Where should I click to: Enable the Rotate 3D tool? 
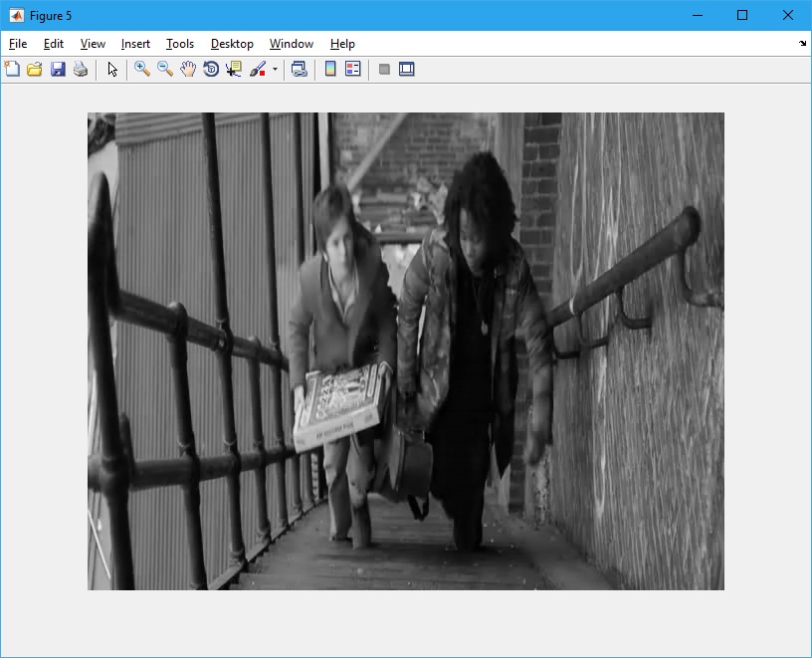[211, 69]
